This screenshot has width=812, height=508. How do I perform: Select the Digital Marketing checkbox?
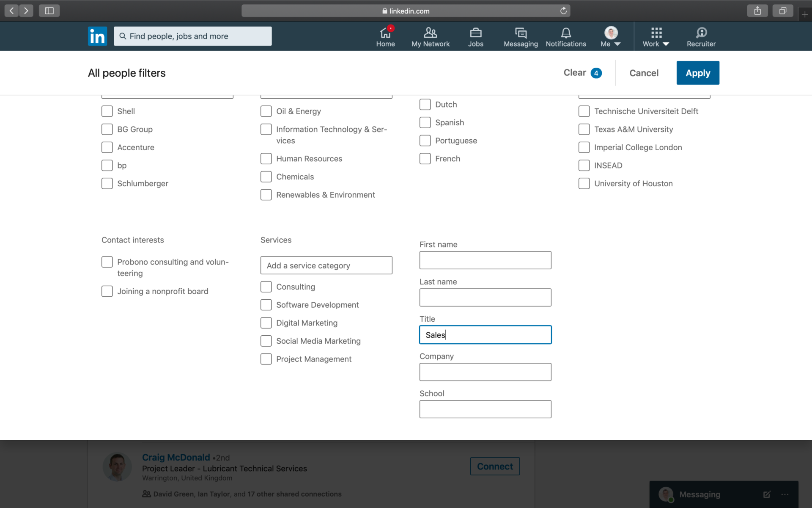click(266, 323)
